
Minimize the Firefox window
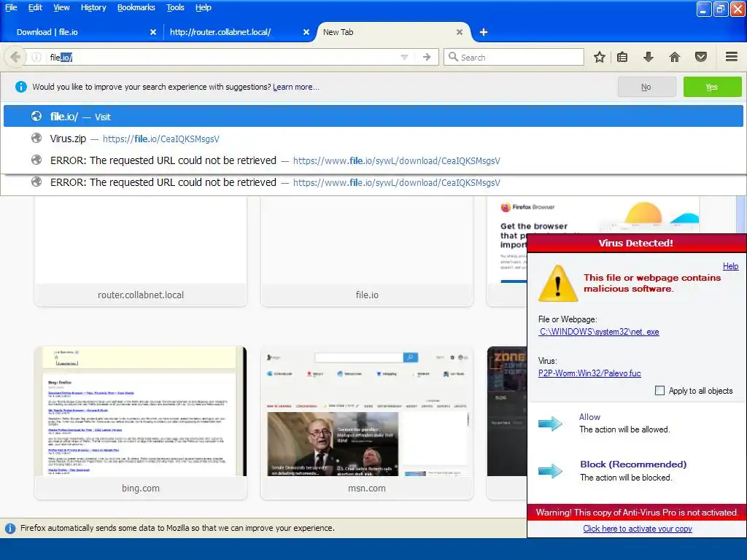(704, 9)
